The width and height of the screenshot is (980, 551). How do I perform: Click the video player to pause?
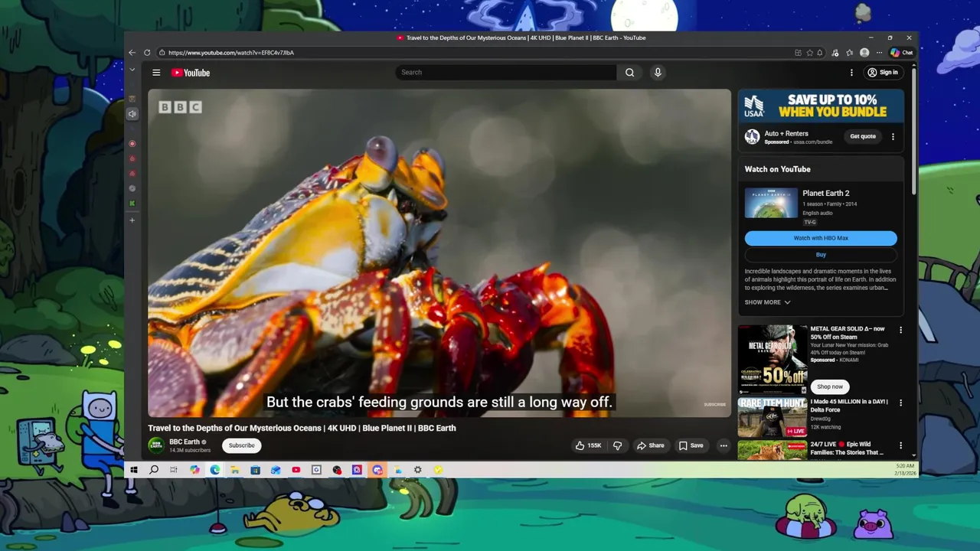(x=439, y=253)
